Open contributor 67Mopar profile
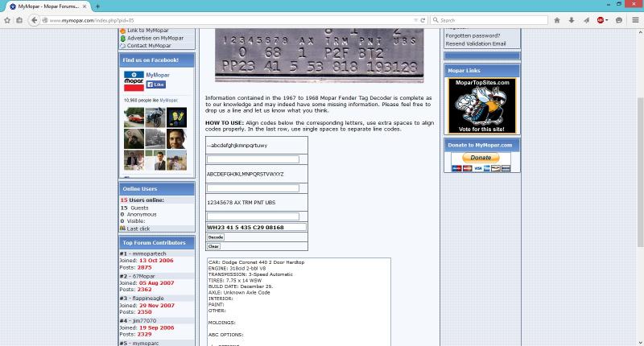The height and width of the screenshot is (346, 644). pyautogui.click(x=143, y=276)
